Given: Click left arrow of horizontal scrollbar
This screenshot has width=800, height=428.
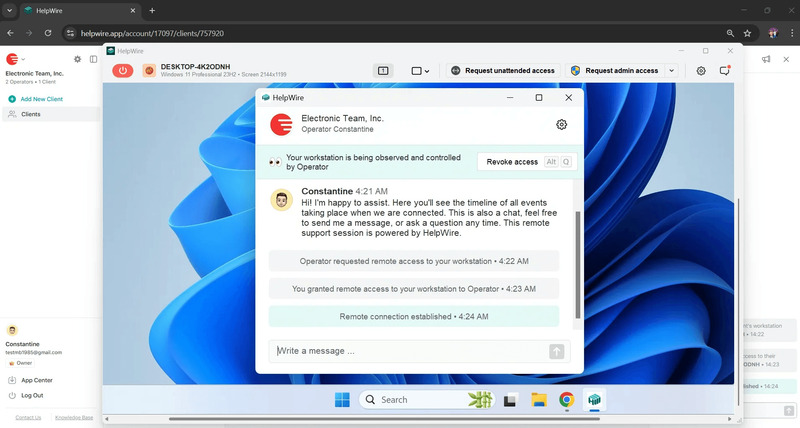Looking at the screenshot, I should 107,419.
